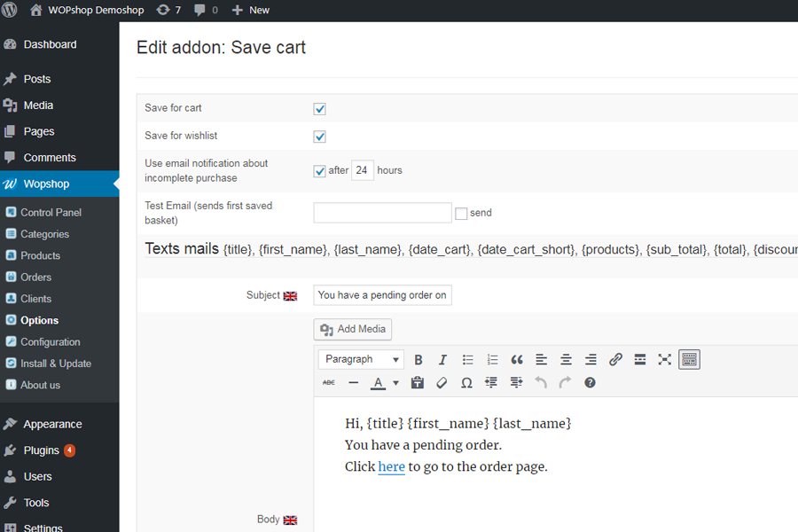798x532 pixels.
Task: Check the send test email checkbox
Action: [461, 214]
